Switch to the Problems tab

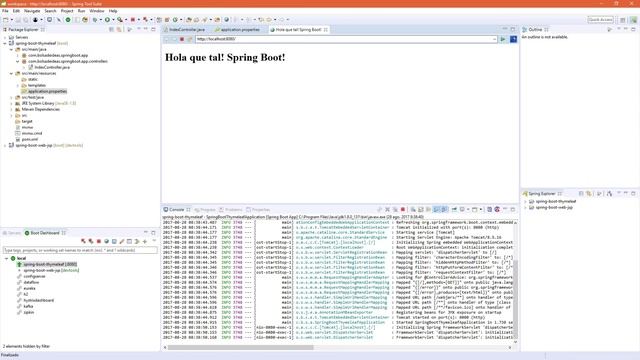[231, 210]
